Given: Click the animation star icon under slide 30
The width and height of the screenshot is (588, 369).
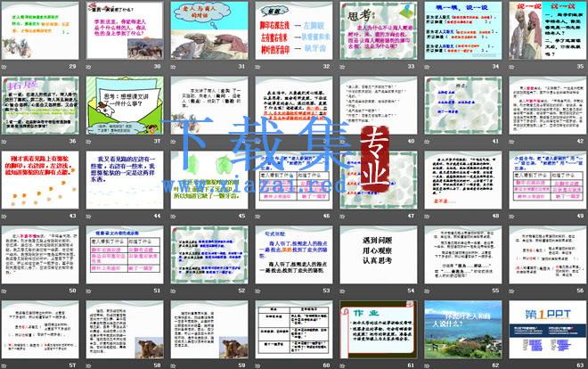Looking at the screenshot, I should (88, 66).
